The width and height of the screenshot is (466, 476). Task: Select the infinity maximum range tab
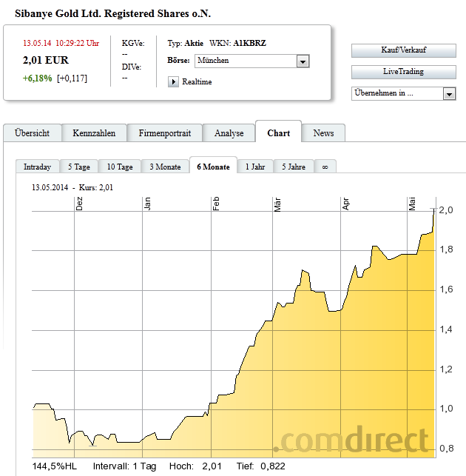click(325, 167)
